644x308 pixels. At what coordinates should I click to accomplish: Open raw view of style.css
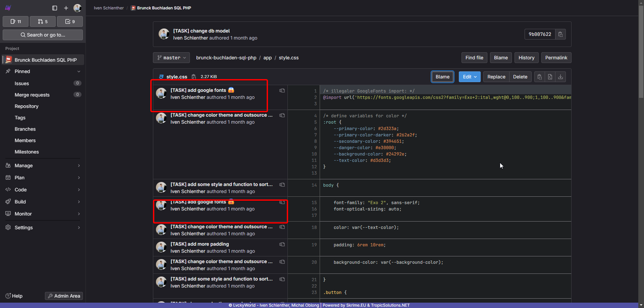550,77
